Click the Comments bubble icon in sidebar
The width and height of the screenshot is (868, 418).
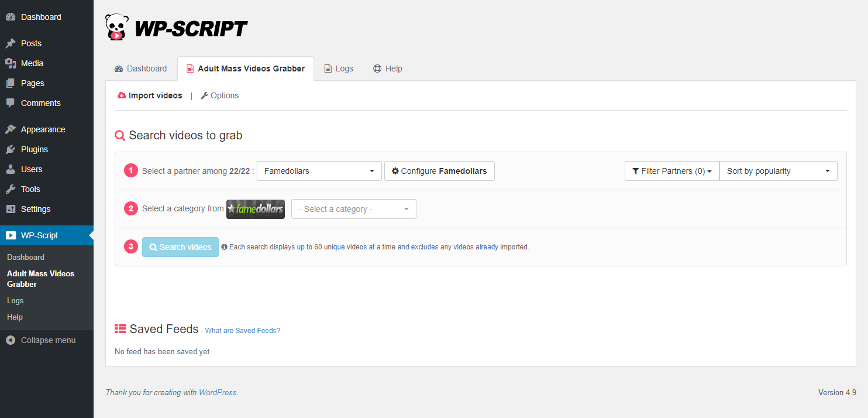click(x=11, y=103)
